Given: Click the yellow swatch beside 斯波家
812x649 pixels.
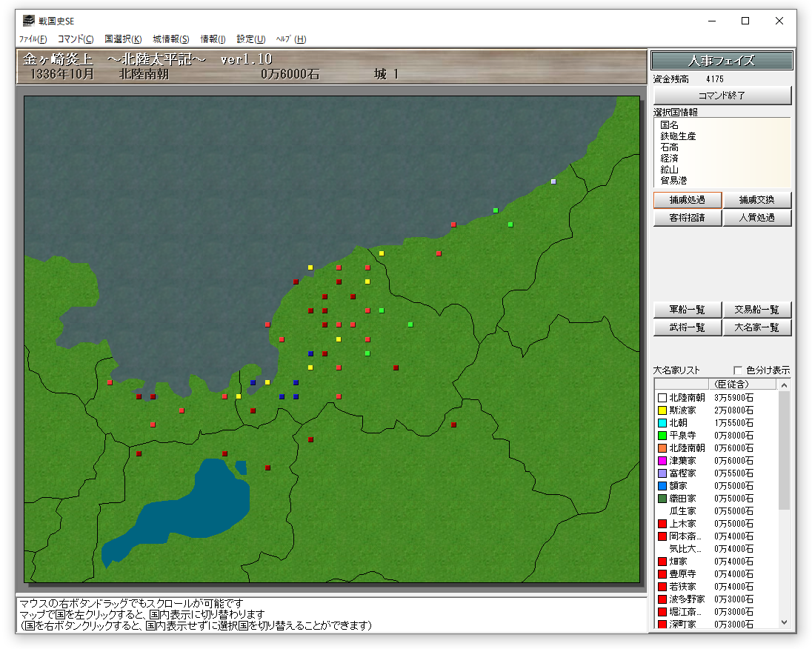Looking at the screenshot, I should [x=662, y=410].
